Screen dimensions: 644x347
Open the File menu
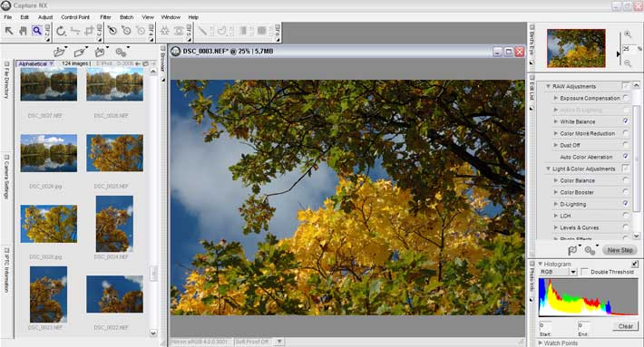pyautogui.click(x=8, y=17)
